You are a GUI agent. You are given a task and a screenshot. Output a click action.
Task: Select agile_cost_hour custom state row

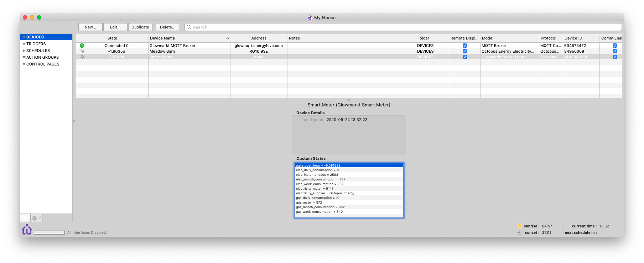point(349,165)
